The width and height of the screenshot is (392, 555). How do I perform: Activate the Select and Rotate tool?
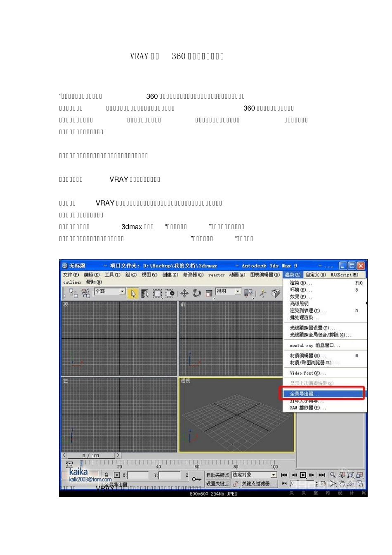tap(197, 293)
